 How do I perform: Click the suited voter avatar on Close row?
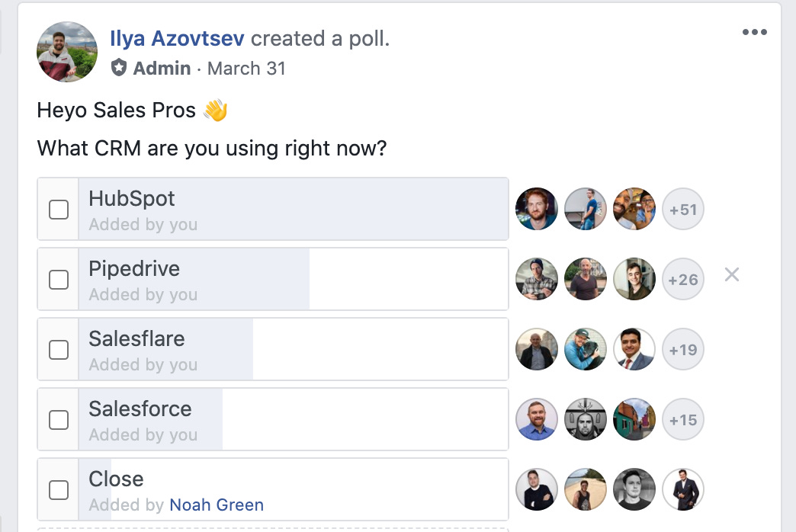(683, 489)
